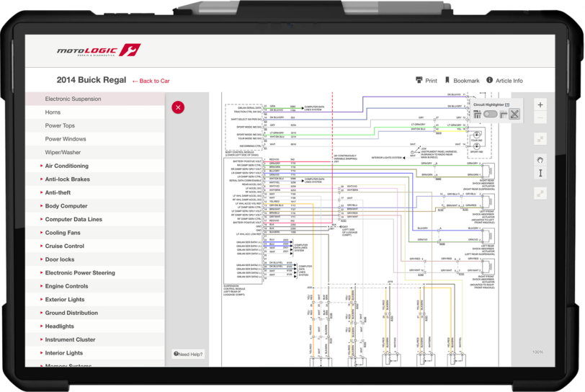This screenshot has width=585, height=392.
Task: Expand the Cruise Control arrow
Action: click(x=41, y=246)
